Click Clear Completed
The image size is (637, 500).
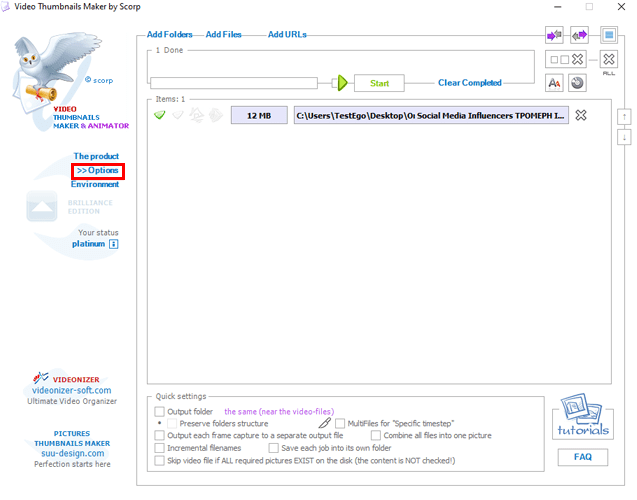coord(470,83)
